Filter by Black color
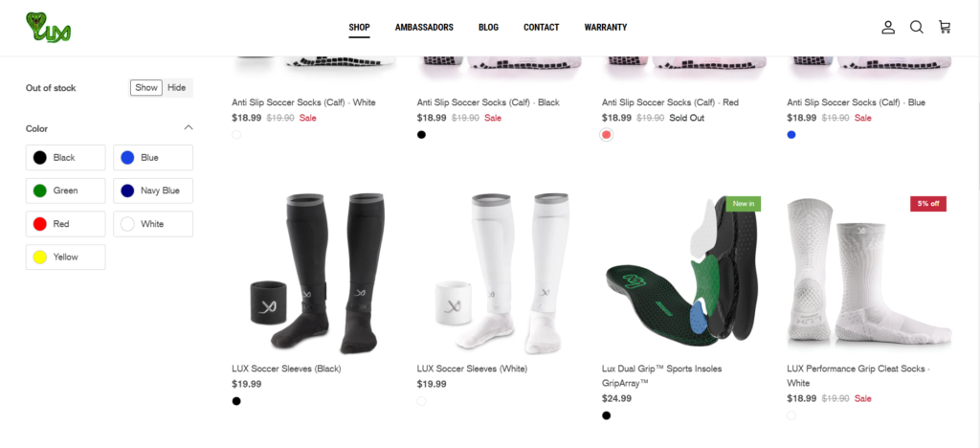This screenshot has width=980, height=448. tap(66, 157)
